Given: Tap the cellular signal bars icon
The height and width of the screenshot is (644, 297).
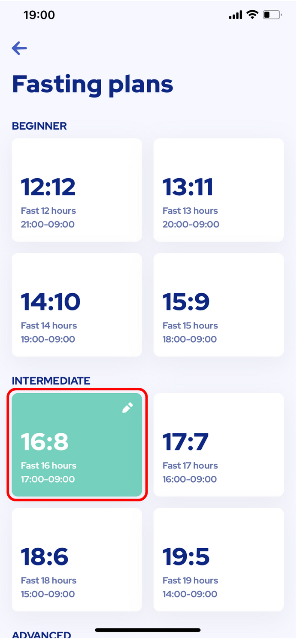Looking at the screenshot, I should [236, 15].
